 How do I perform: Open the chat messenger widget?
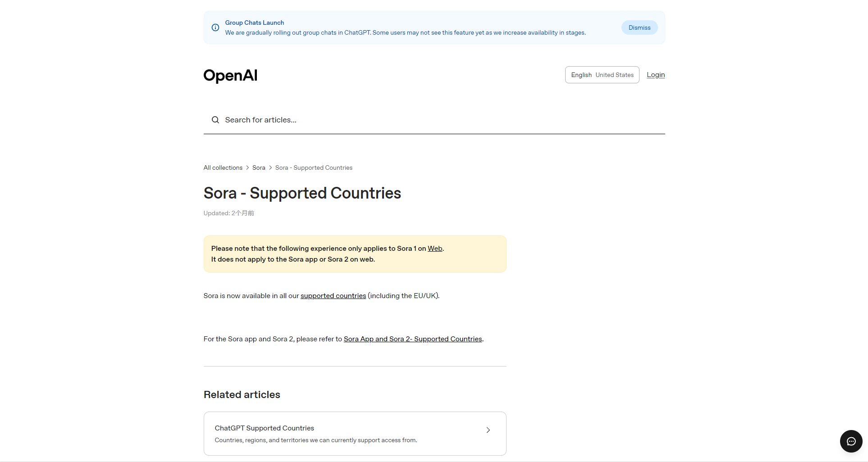coord(851,441)
